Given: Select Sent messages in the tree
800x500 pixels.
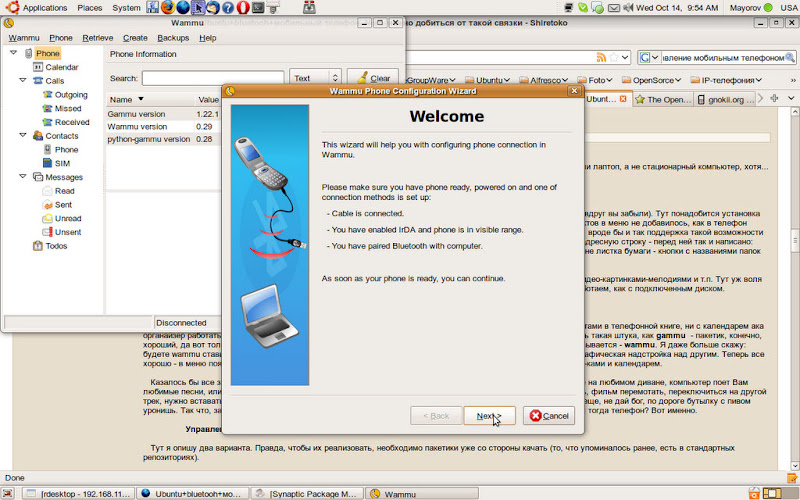Looking at the screenshot, I should (63, 205).
